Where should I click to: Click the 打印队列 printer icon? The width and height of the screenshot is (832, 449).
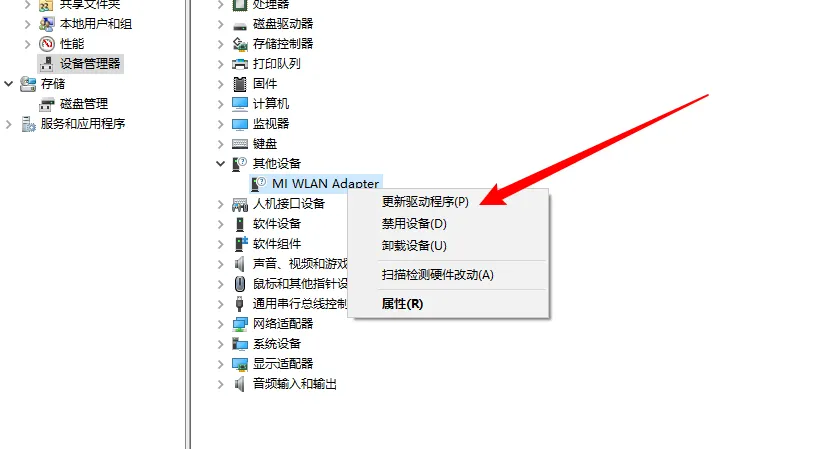click(240, 64)
